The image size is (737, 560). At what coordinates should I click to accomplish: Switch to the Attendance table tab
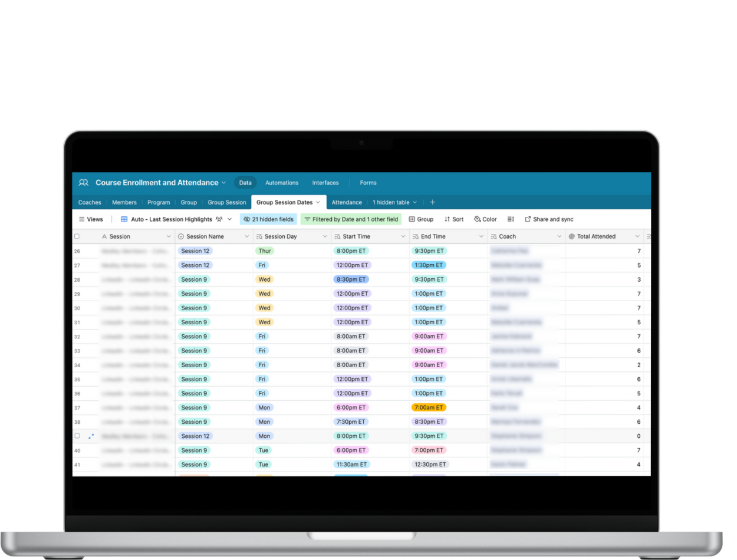(347, 202)
